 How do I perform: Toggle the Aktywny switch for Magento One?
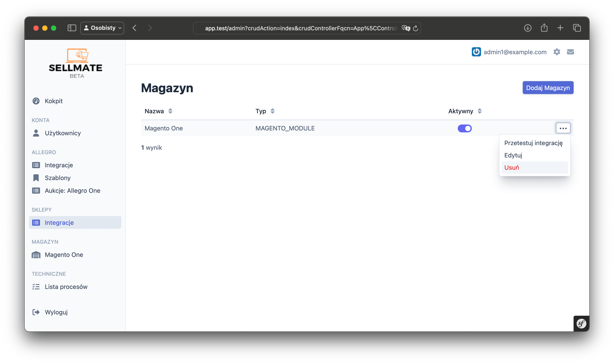pos(465,128)
